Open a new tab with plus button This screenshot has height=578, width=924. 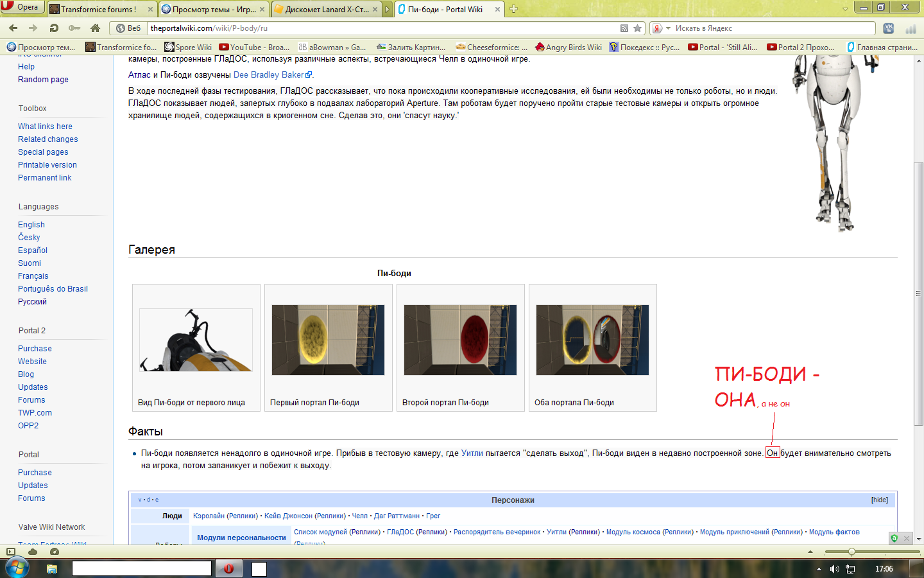coord(513,9)
